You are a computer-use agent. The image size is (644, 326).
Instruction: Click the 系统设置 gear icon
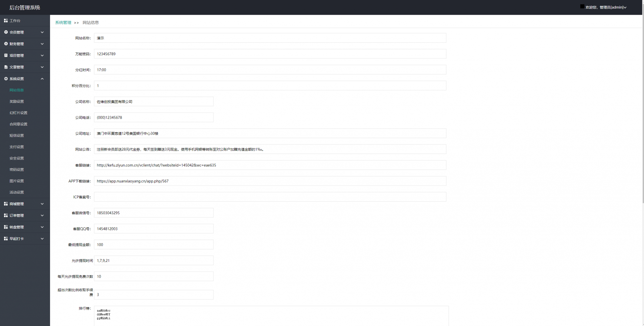pyautogui.click(x=6, y=79)
